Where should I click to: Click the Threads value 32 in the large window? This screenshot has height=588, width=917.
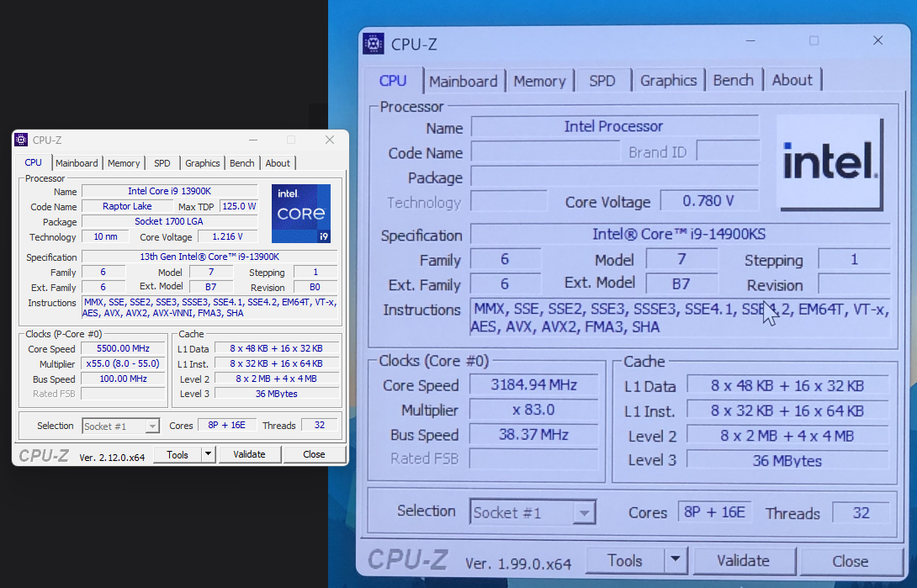coord(861,513)
